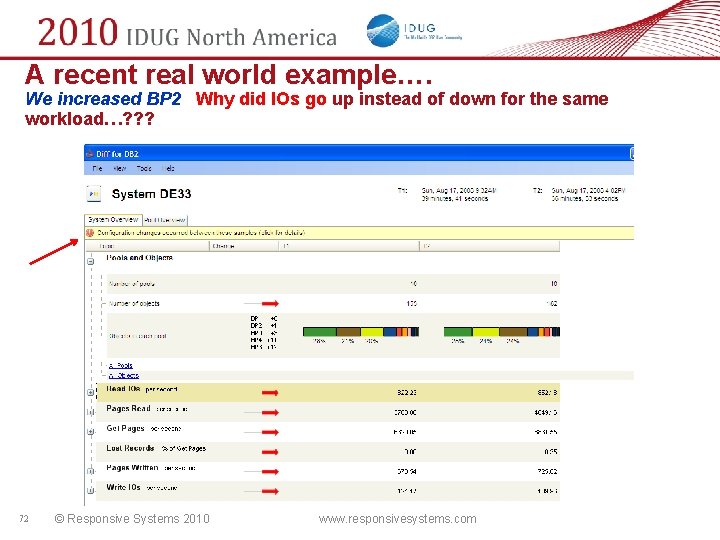Image resolution: width=720 pixels, height=540 pixels.
Task: Click the green segment of the T1 pool bar
Action: tap(320, 332)
